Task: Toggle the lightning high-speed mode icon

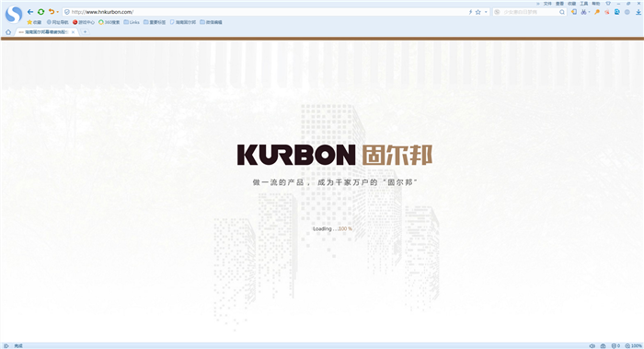Action: point(471,12)
